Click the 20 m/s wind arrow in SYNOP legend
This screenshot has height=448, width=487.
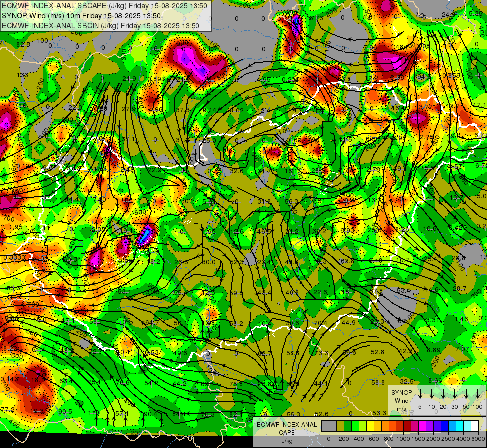coord(443,393)
